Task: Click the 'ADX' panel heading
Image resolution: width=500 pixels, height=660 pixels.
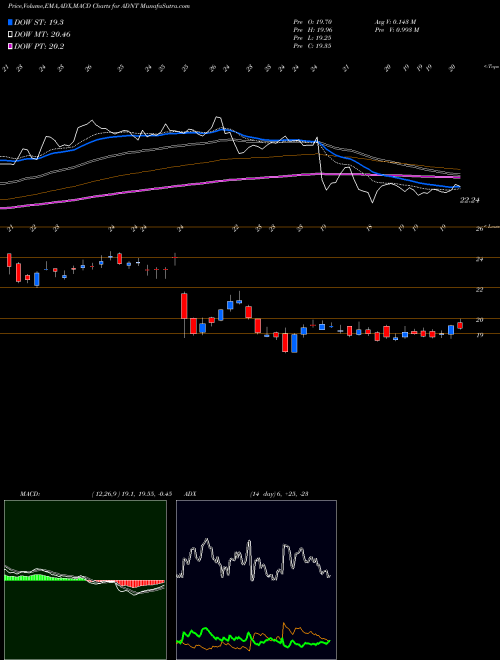Action: 191,494
